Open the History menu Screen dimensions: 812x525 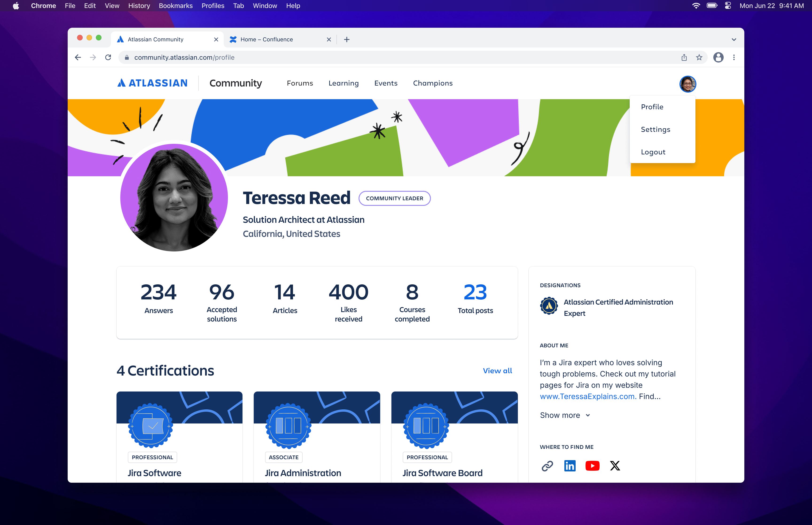[139, 6]
